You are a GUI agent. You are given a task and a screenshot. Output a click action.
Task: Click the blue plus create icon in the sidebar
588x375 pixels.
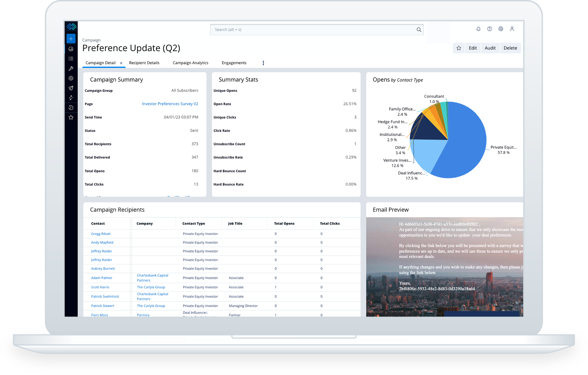click(x=71, y=38)
